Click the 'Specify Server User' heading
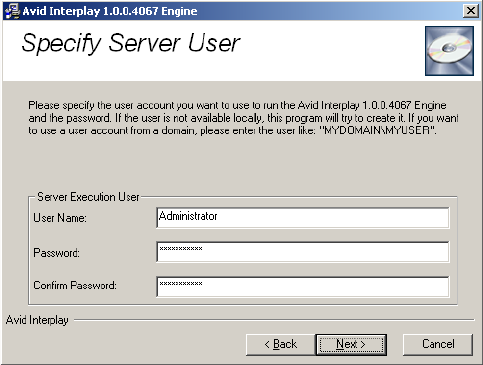483x365 pixels. pyautogui.click(x=131, y=43)
